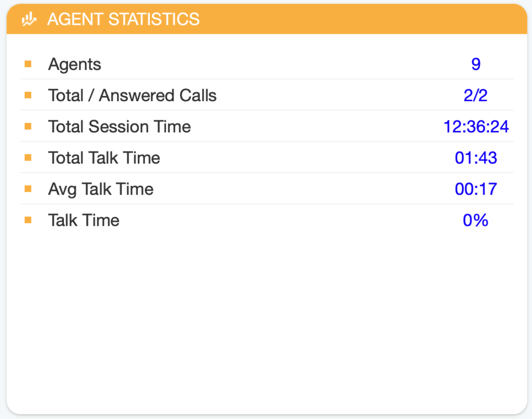Open the 2/2 answered calls link
Viewport: 532px width, 419px height.
pyautogui.click(x=476, y=95)
